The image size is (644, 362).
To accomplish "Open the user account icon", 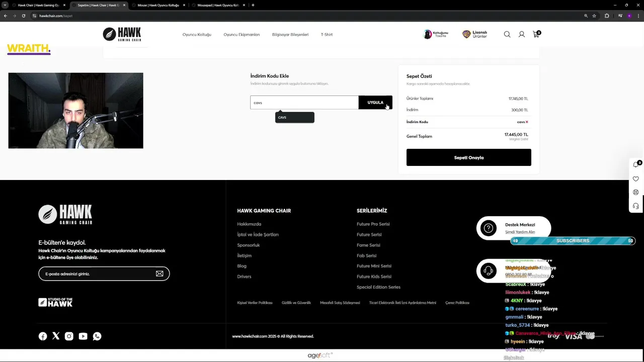I will 522,34.
